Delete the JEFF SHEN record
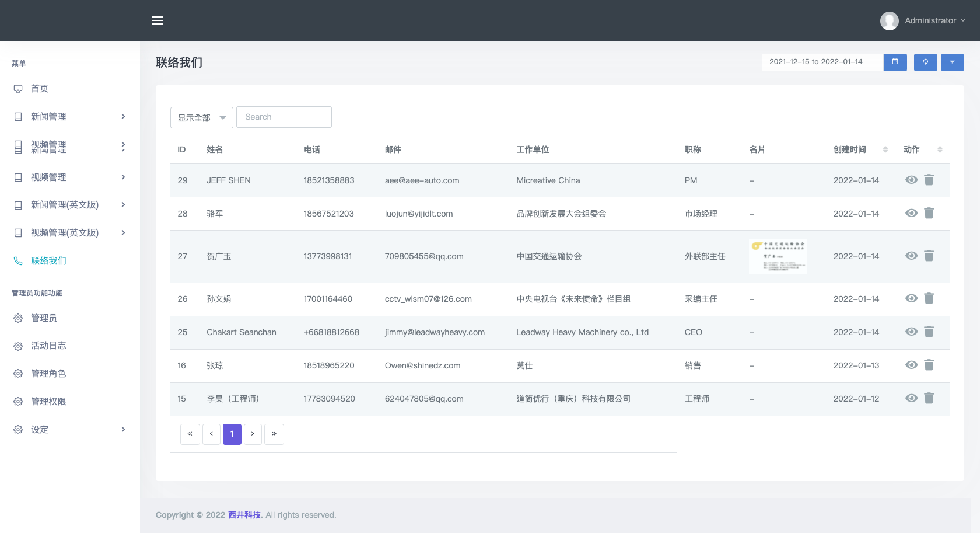Screen dimensions: 980x533 click(x=929, y=180)
